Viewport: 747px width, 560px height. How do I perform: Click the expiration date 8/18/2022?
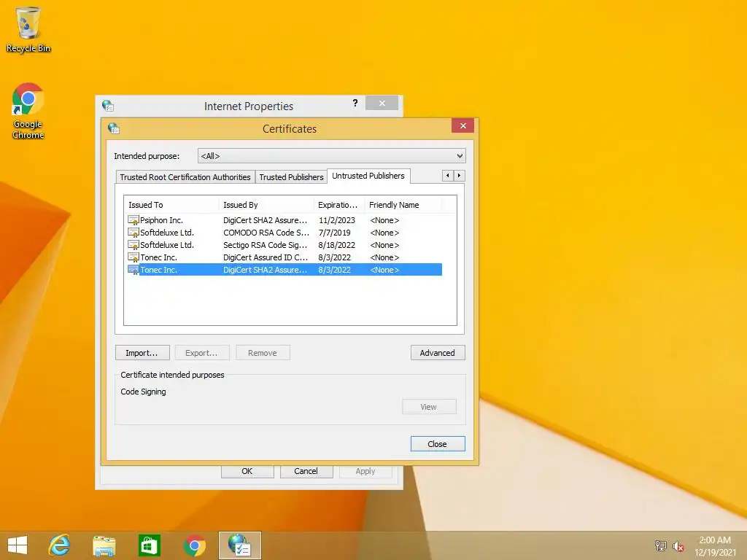click(337, 245)
